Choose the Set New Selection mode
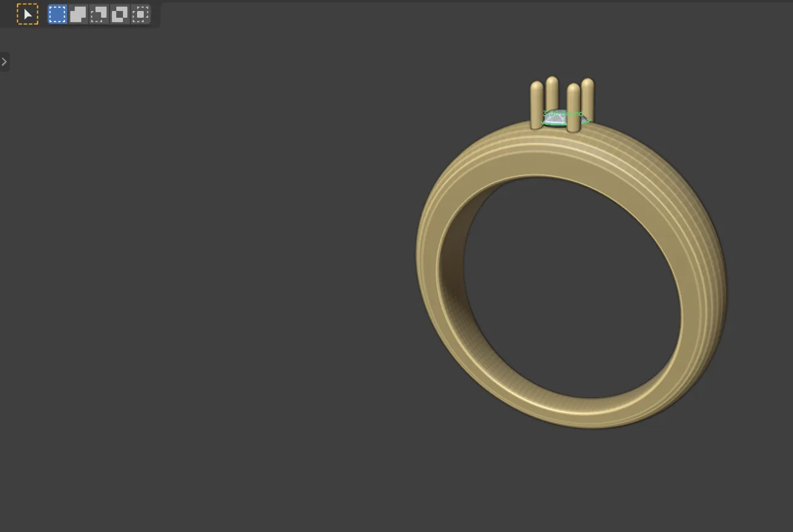The width and height of the screenshot is (793, 532). tap(58, 14)
